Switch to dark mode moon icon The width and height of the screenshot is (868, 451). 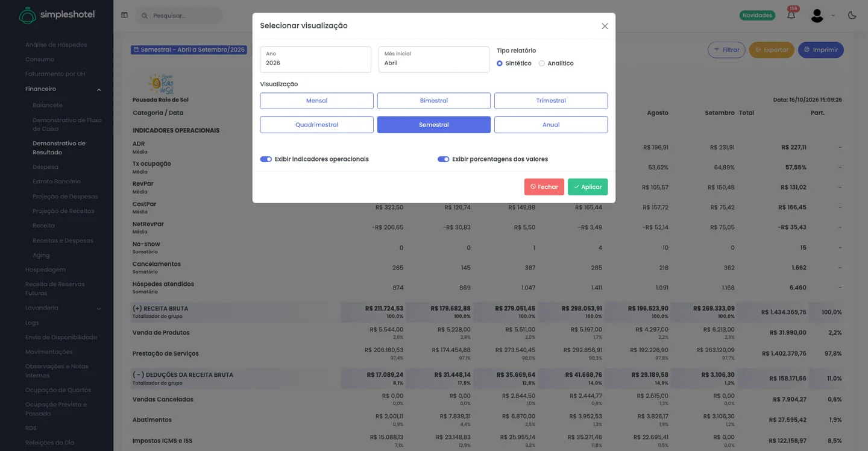852,15
